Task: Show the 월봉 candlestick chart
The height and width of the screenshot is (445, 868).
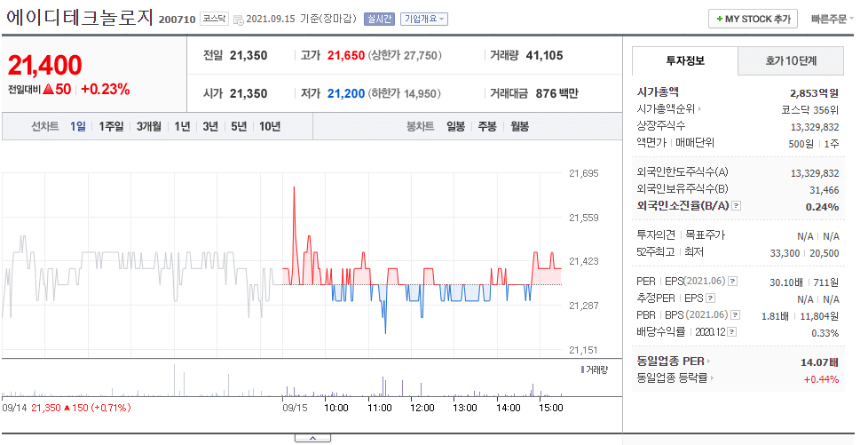Action: click(x=520, y=126)
